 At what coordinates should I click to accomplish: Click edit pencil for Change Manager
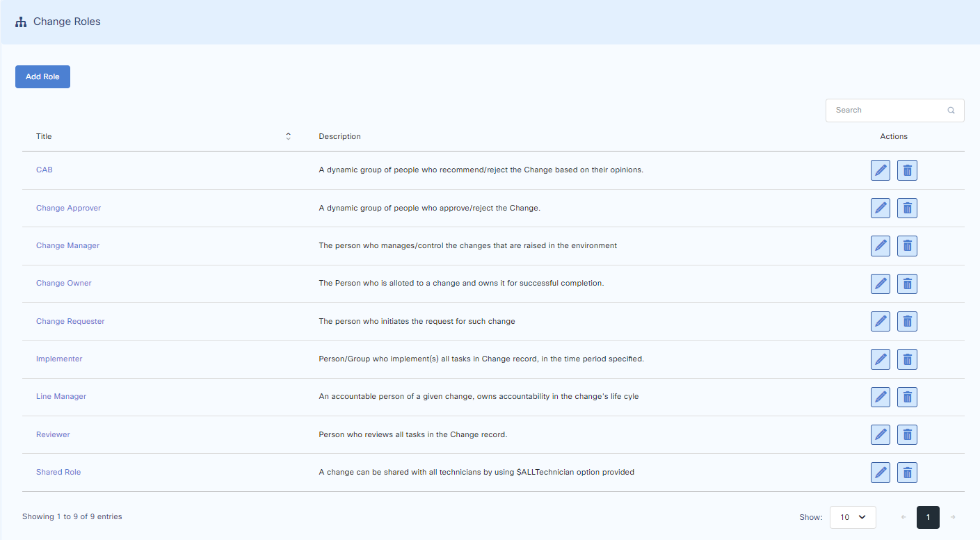tap(881, 245)
